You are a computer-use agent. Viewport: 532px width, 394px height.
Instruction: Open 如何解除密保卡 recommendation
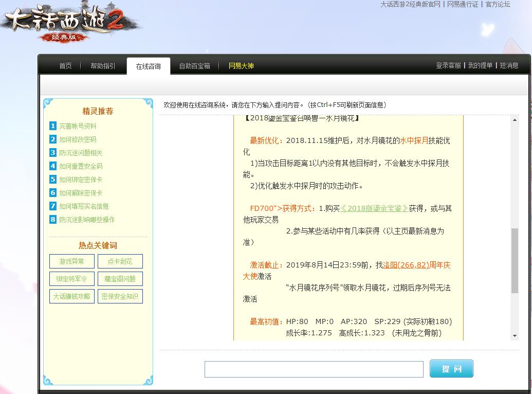click(81, 193)
